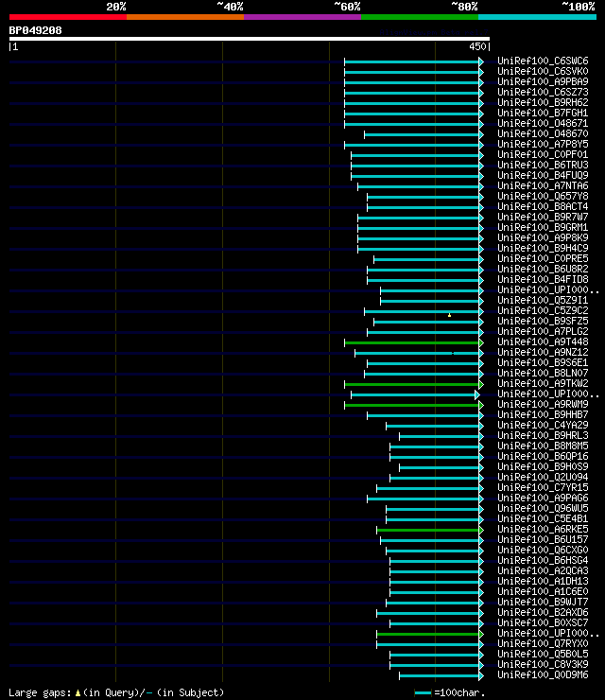Click the query end position 450 label
This screenshot has width=605, height=700.
click(x=477, y=46)
